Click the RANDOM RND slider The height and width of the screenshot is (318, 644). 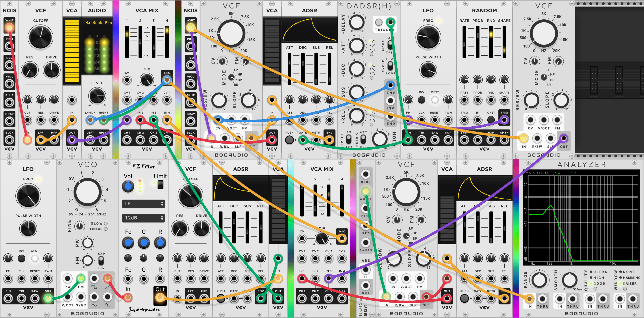(491, 41)
